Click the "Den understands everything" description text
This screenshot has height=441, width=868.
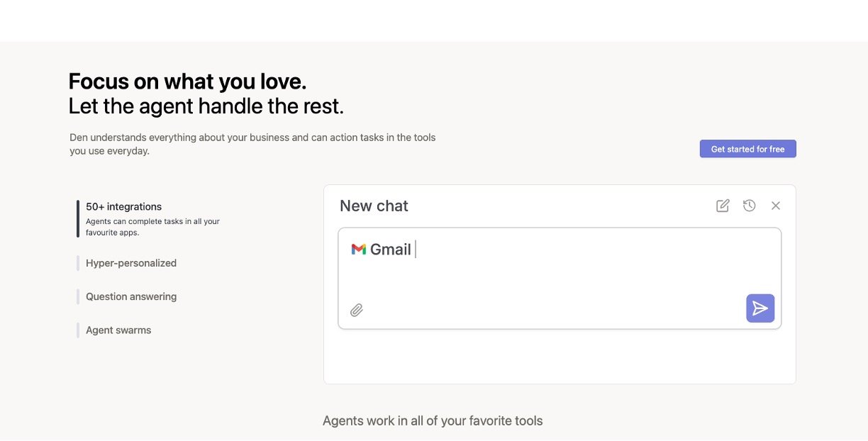click(x=252, y=138)
